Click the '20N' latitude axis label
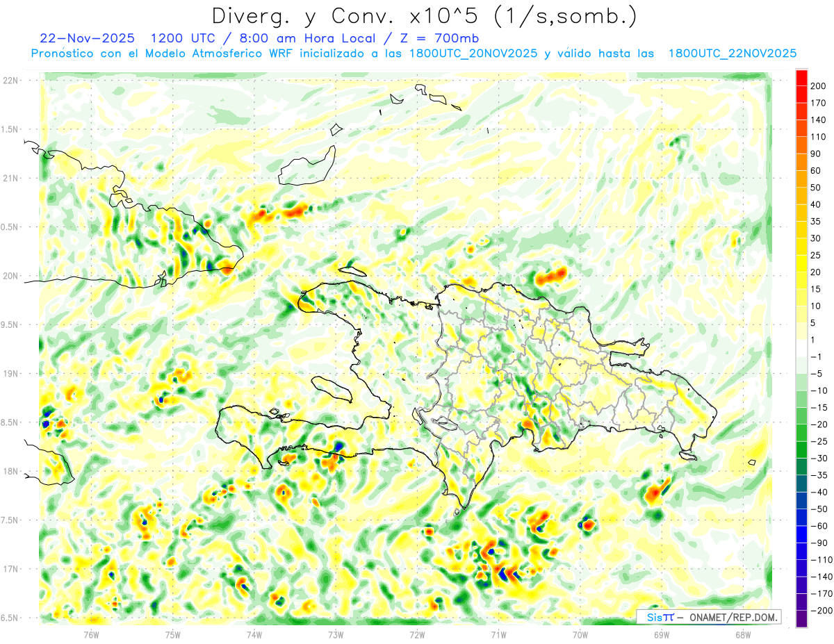Image resolution: width=834 pixels, height=644 pixels. [x=10, y=276]
